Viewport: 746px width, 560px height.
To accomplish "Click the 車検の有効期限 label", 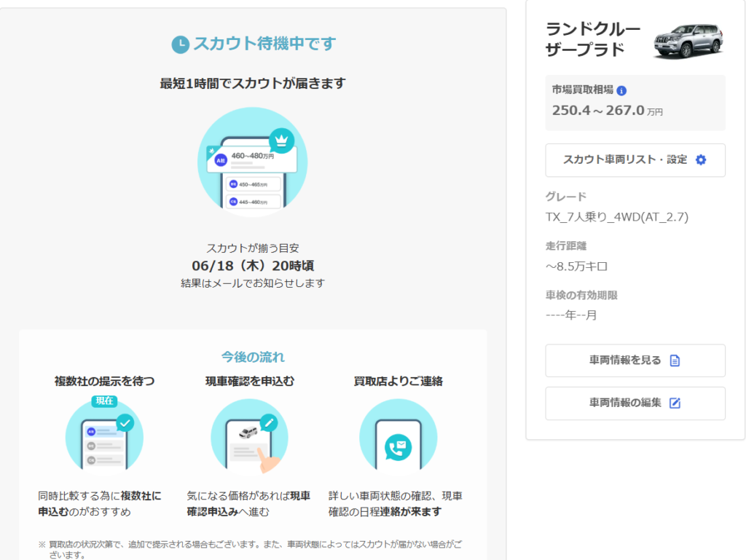I will [x=581, y=295].
